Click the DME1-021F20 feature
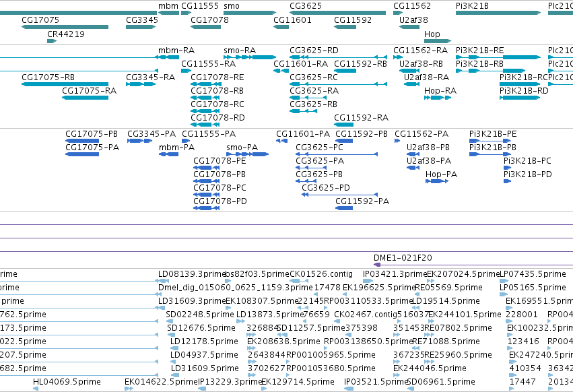Screen dimensions: 573x392 [x=473, y=265]
